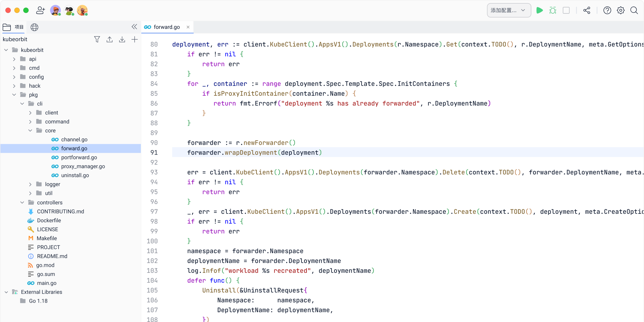This screenshot has height=322, width=644.
Task: Open the 添加配置 run configuration dropdown
Action: coord(509,10)
